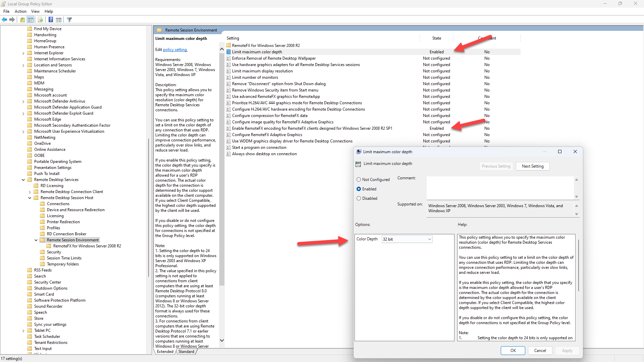Select the Disabled radio button
Image resolution: width=644 pixels, height=362 pixels.
[359, 198]
